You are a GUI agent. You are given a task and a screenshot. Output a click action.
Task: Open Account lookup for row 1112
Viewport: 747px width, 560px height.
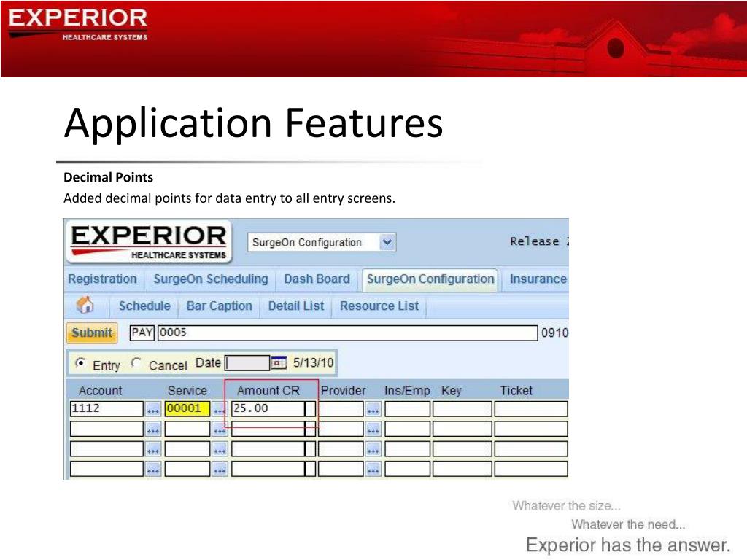click(153, 409)
